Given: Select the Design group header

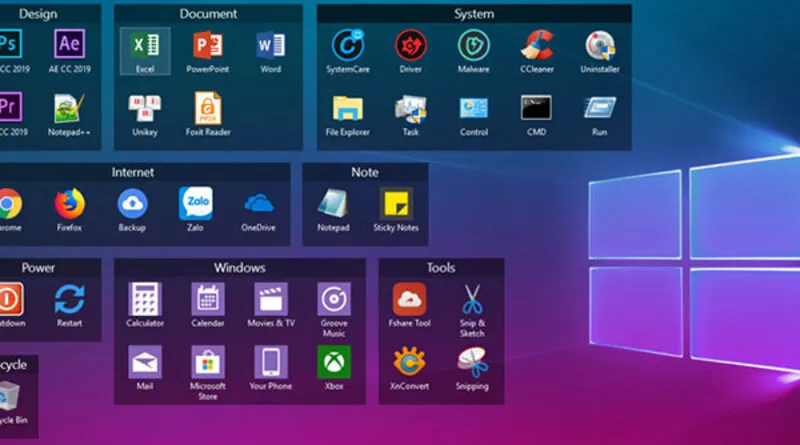Looking at the screenshot, I should 51,14.
